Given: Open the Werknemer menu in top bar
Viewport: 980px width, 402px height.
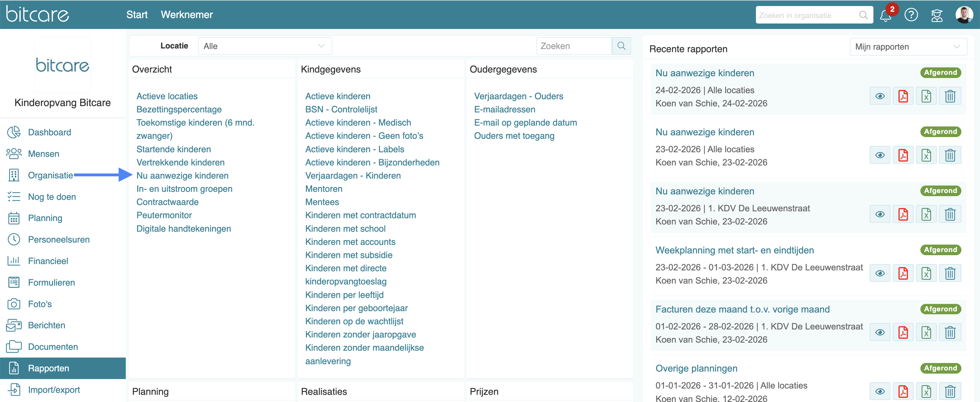Looking at the screenshot, I should [x=187, y=15].
